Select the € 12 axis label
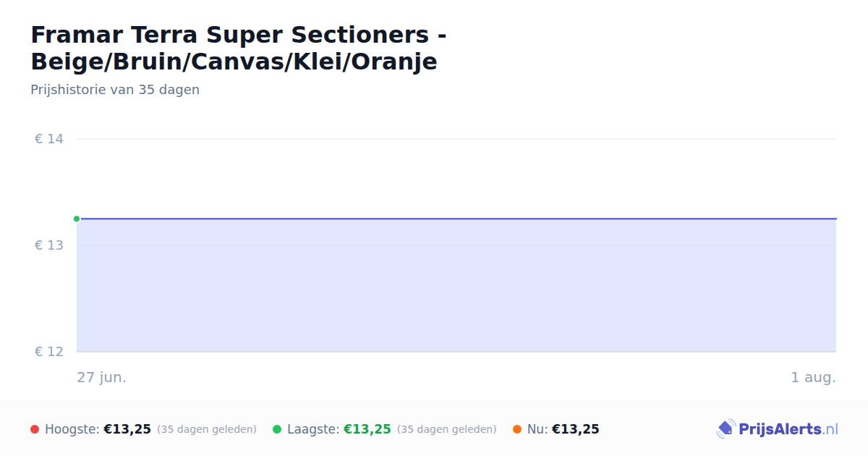Image resolution: width=868 pixels, height=456 pixels. click(x=49, y=352)
